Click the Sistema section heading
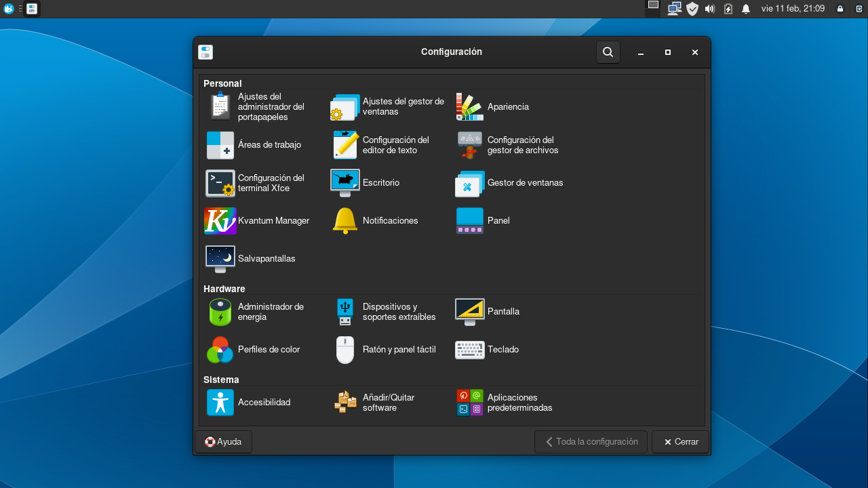Viewport: 868px width, 488px height. tap(221, 380)
